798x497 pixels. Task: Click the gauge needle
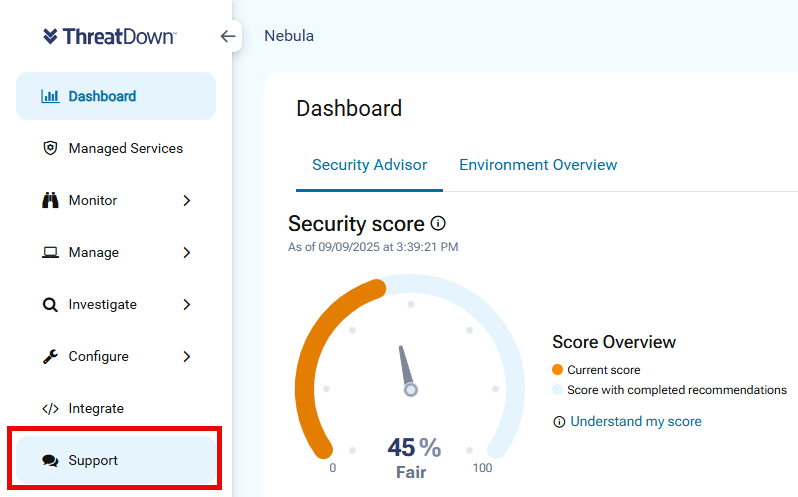click(407, 370)
